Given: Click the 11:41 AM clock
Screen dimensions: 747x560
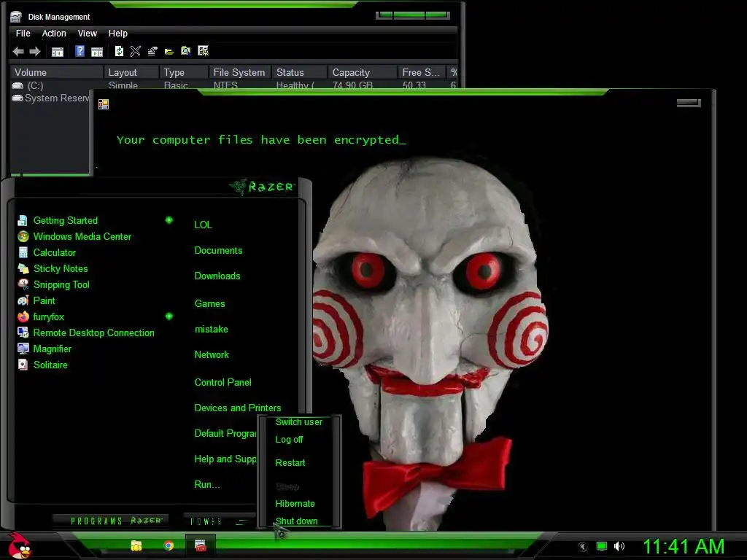Looking at the screenshot, I should pos(684,546).
